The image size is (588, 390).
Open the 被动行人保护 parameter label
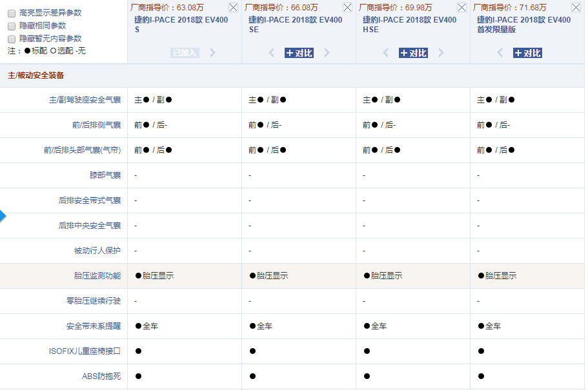[97, 251]
